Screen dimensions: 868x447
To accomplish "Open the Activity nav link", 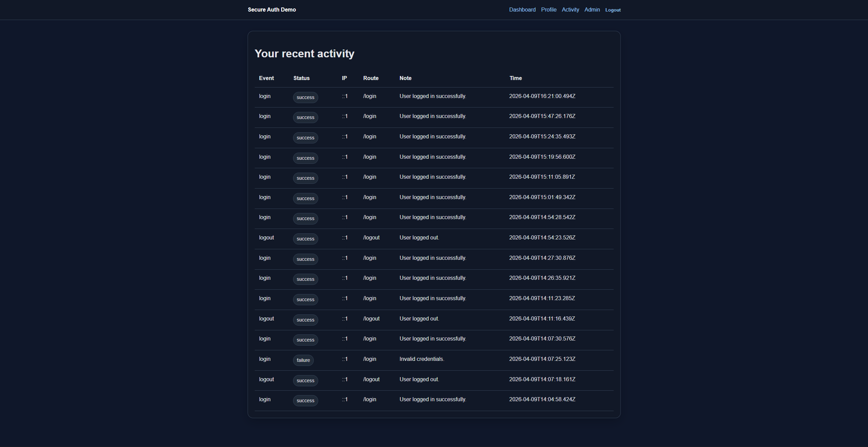I will click(570, 10).
